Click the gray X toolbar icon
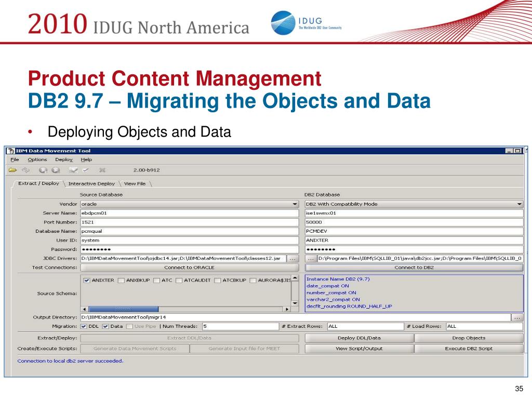Viewport: 532px width, 399px height. pyautogui.click(x=102, y=170)
